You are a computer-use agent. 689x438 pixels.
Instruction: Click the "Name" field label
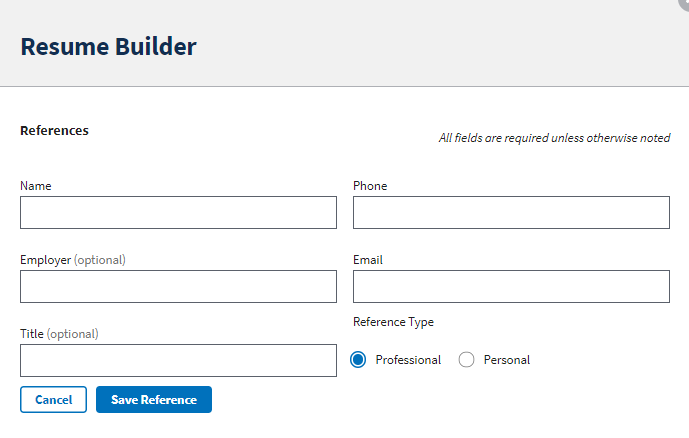[36, 186]
